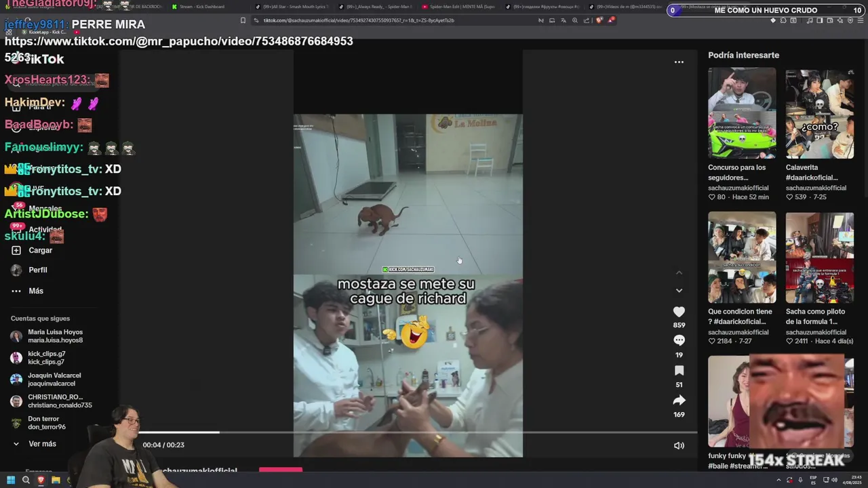Open 'Que condicion tiene' video thumbnail
Image resolution: width=868 pixels, height=488 pixels.
pos(742,258)
